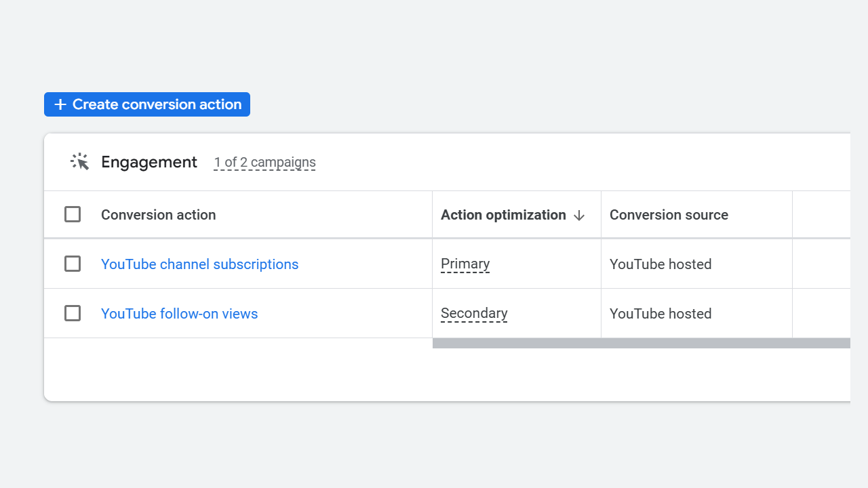The height and width of the screenshot is (488, 868).
Task: Sort by the Action optimization column header
Action: [x=503, y=215]
